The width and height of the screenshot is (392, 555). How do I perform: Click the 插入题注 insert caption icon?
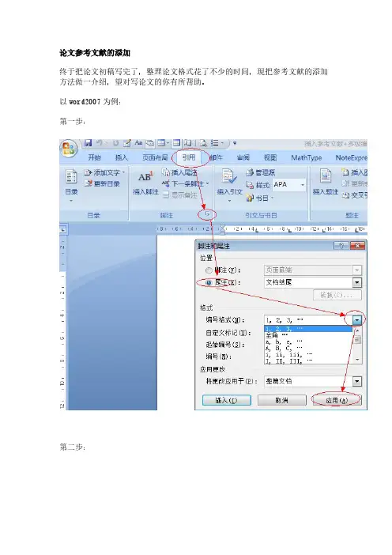click(x=326, y=176)
